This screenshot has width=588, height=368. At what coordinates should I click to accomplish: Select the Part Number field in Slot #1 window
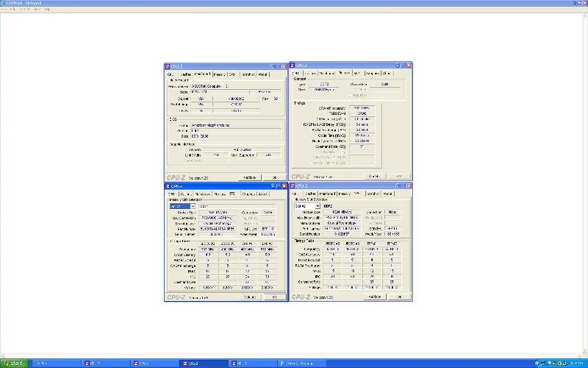(x=217, y=229)
